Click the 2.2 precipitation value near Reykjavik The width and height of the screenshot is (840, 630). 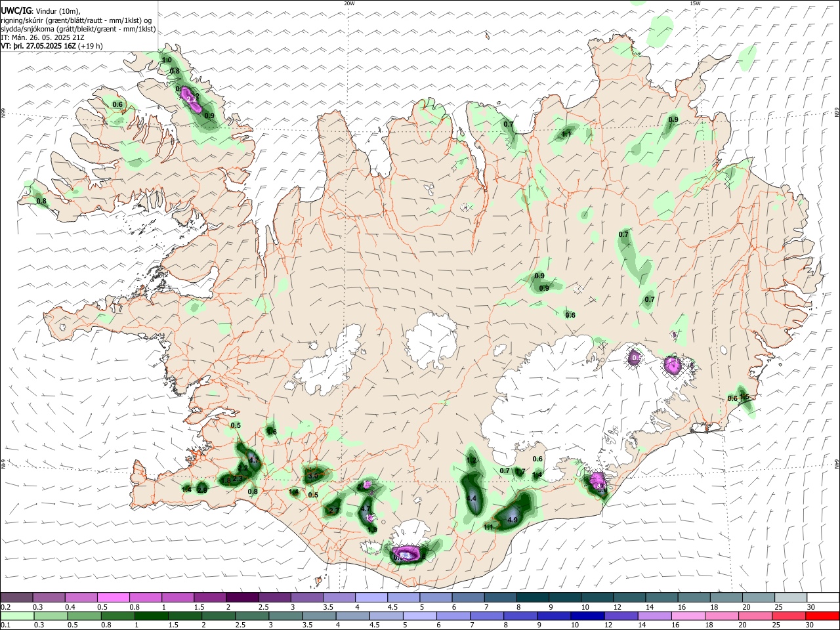[x=243, y=468]
